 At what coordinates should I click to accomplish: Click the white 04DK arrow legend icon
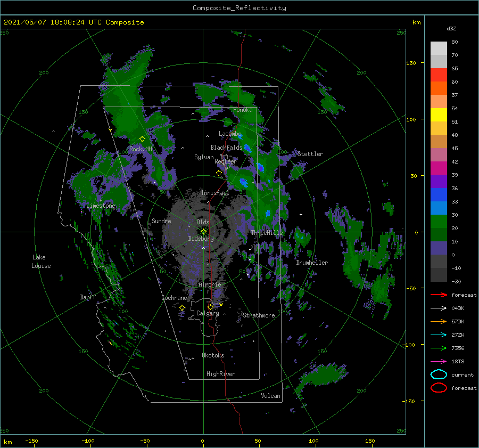pyautogui.click(x=439, y=308)
